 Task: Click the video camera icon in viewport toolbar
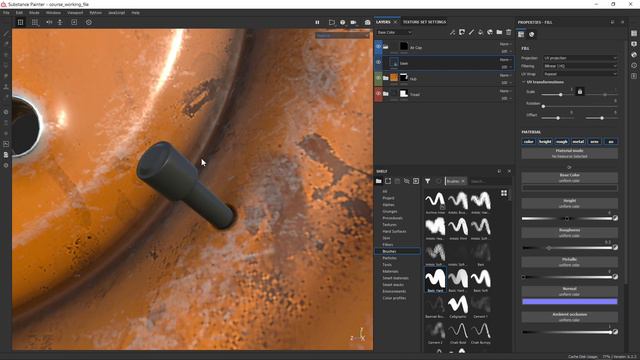coord(353,22)
